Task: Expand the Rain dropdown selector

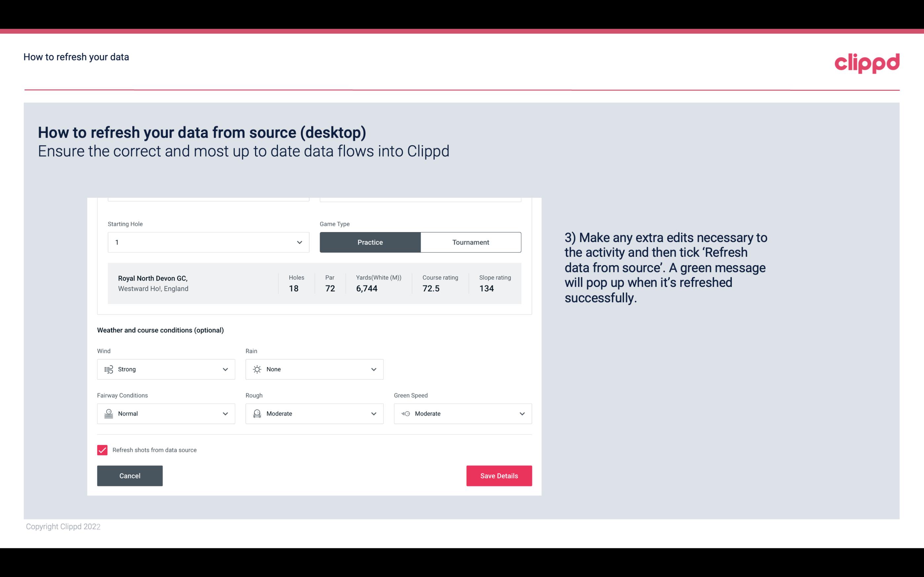Action: [373, 369]
